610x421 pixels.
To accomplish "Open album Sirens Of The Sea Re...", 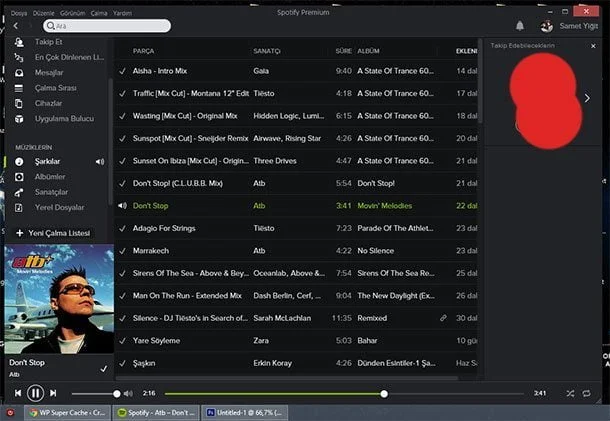I will tap(396, 273).
